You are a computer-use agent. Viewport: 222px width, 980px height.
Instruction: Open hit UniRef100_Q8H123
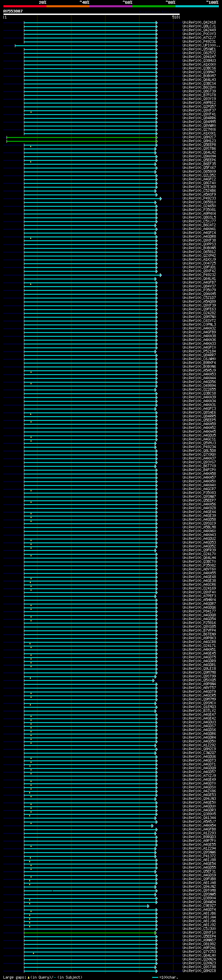(199, 141)
